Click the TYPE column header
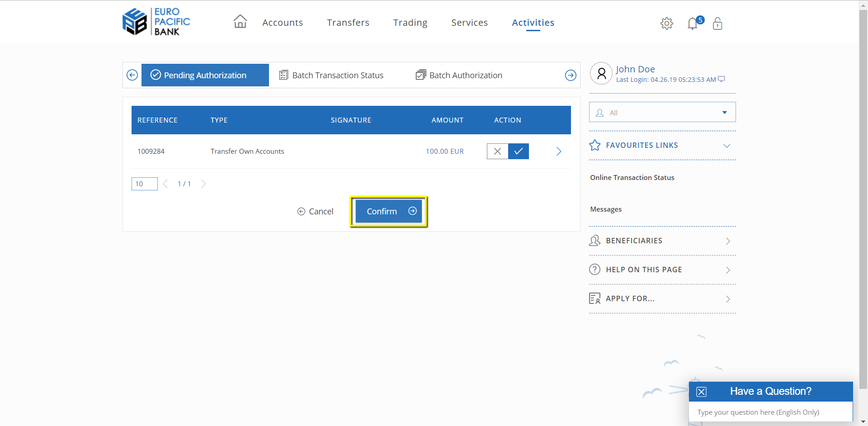The height and width of the screenshot is (426, 868). (219, 120)
